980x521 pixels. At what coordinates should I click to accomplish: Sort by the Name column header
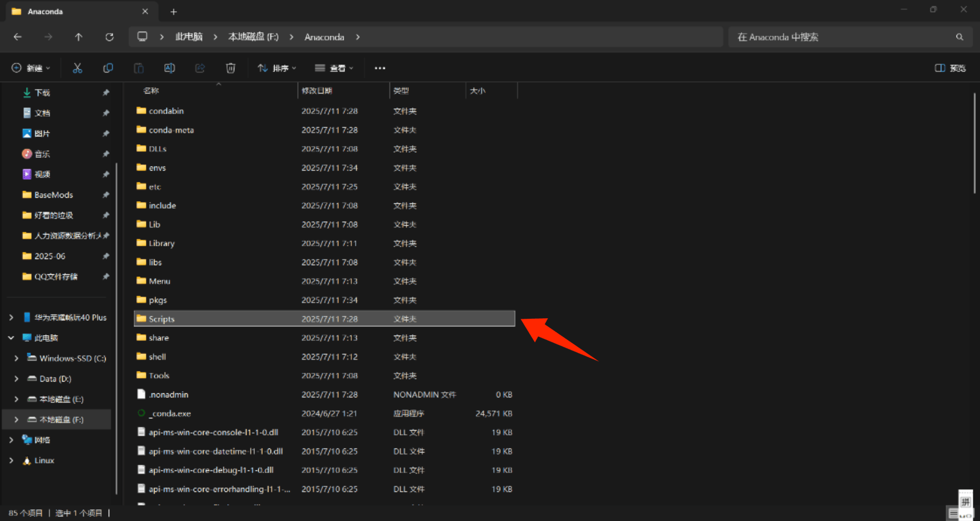click(x=151, y=90)
